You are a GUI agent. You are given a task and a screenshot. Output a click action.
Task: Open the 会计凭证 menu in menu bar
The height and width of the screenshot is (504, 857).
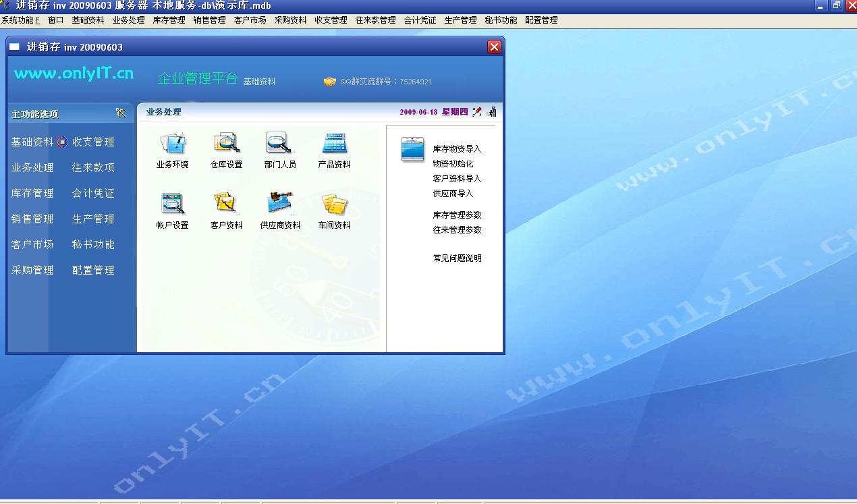420,20
